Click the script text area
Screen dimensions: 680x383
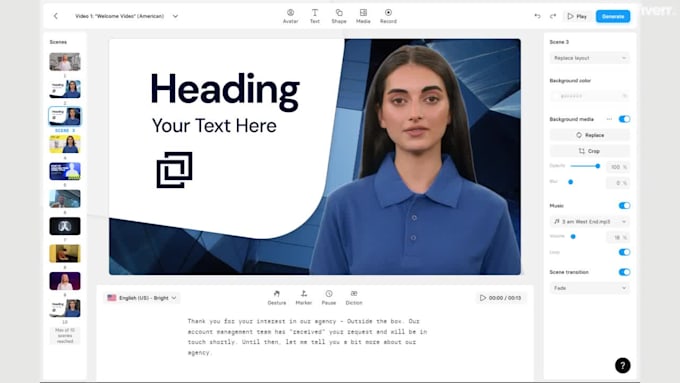pos(307,337)
